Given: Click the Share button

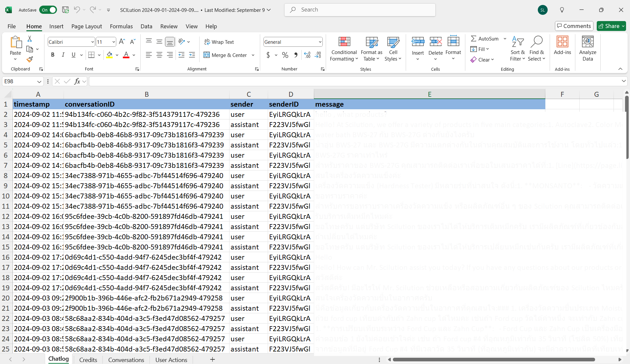Looking at the screenshot, I should coord(611,26).
